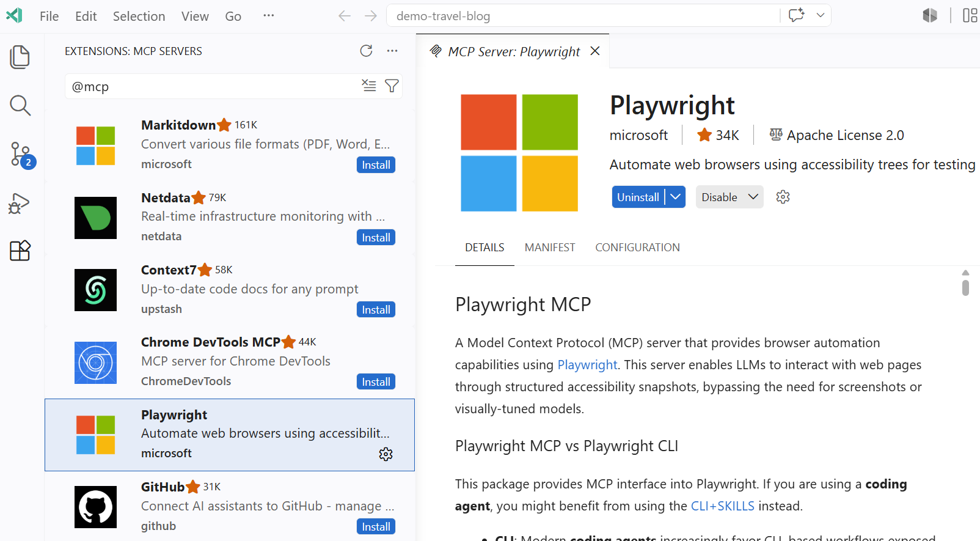Select the Chrome DevTools MCP title

(x=211, y=342)
